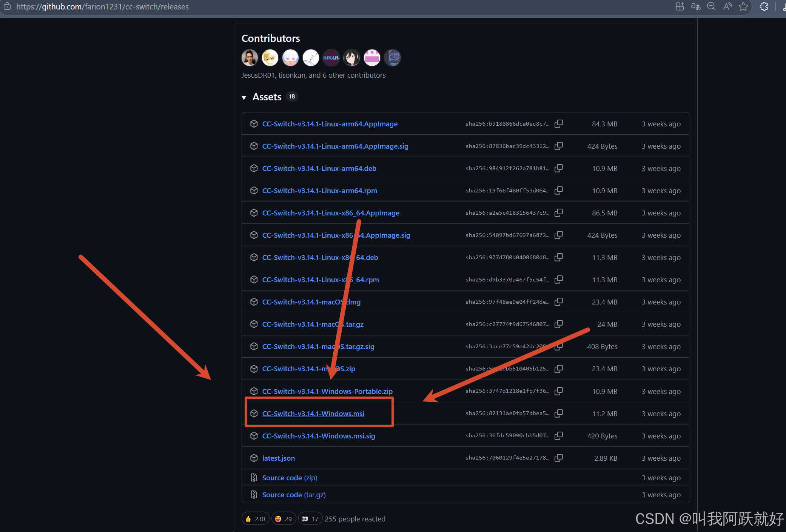Viewport: 786px width, 532px height.
Task: Download CC-Switch-v3.14.1-Linux-x86_64.AppImage
Action: point(331,213)
